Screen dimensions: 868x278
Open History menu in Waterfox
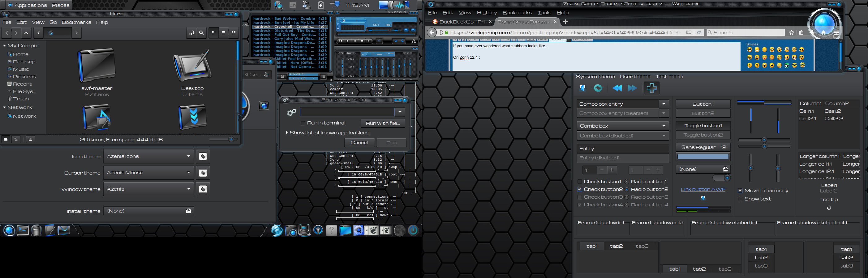(487, 13)
